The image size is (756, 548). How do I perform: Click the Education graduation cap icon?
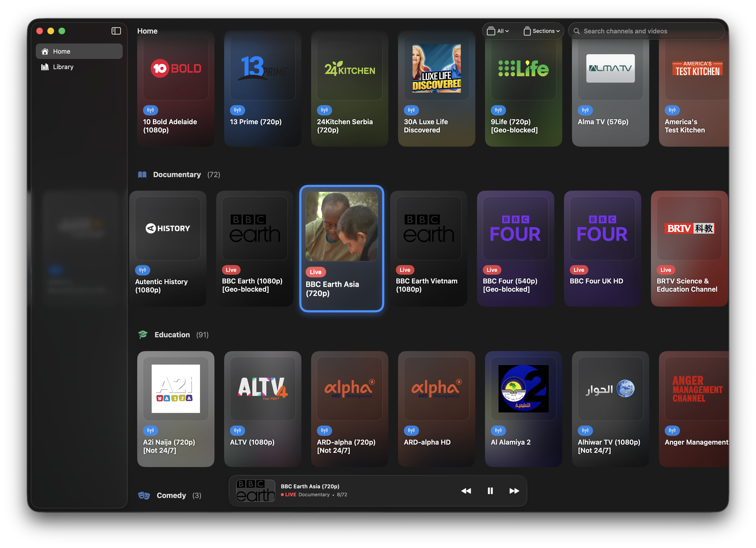[x=143, y=334]
